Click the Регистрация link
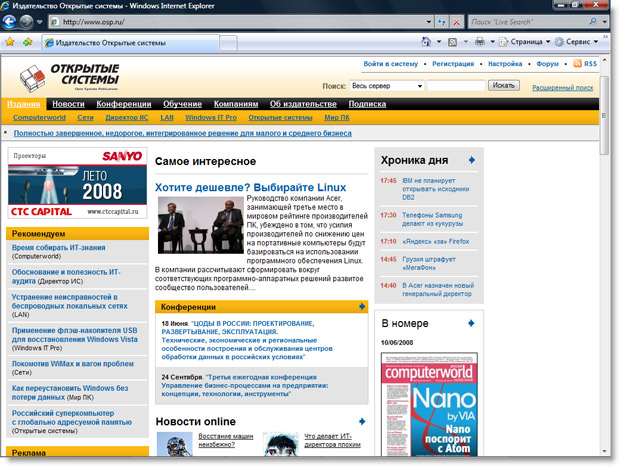620x467 pixels. (453, 64)
